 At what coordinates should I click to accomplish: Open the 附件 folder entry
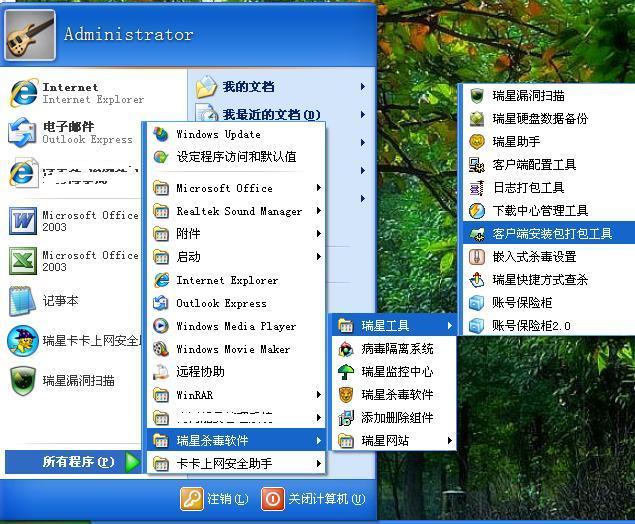click(236, 234)
